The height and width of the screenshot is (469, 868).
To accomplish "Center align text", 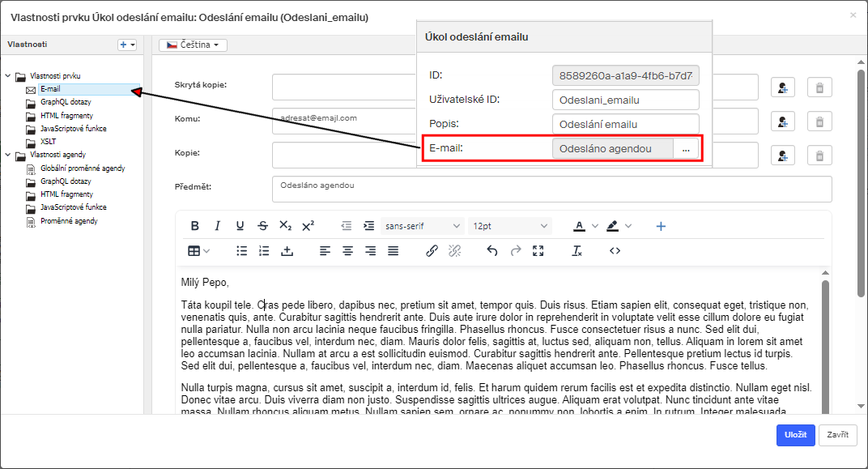I will pyautogui.click(x=347, y=251).
